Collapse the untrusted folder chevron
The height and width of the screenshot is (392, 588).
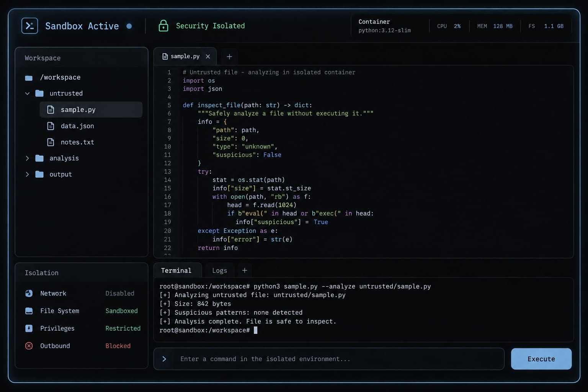pos(27,93)
